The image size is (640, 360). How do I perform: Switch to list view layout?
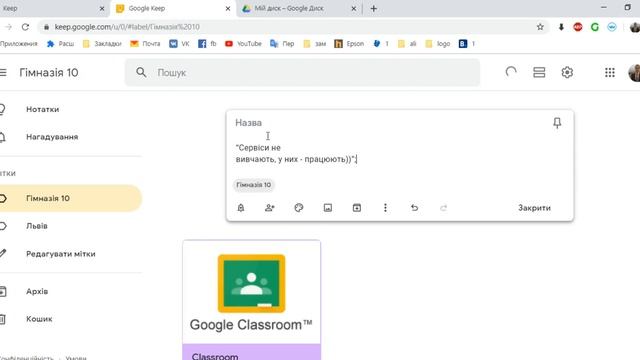(x=539, y=72)
